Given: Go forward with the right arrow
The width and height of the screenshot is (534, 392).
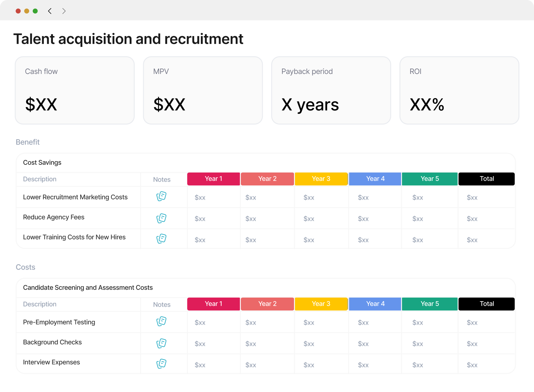Looking at the screenshot, I should tap(64, 11).
